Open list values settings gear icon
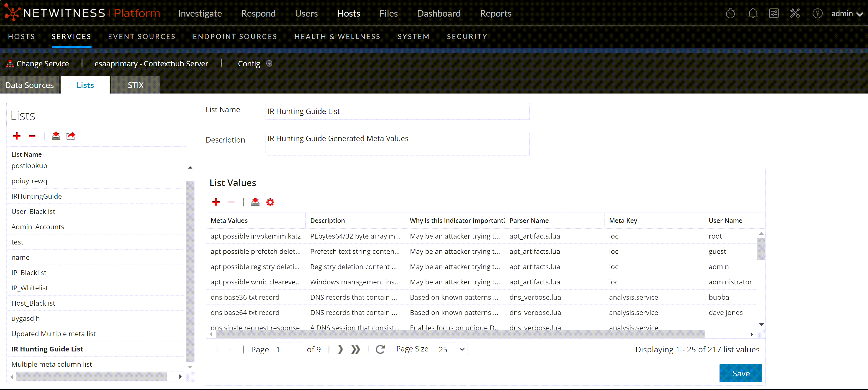Image resolution: width=868 pixels, height=390 pixels. [x=270, y=202]
